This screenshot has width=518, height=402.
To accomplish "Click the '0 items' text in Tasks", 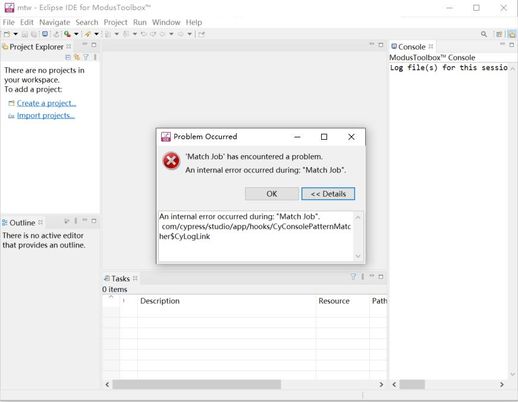I will [x=115, y=289].
